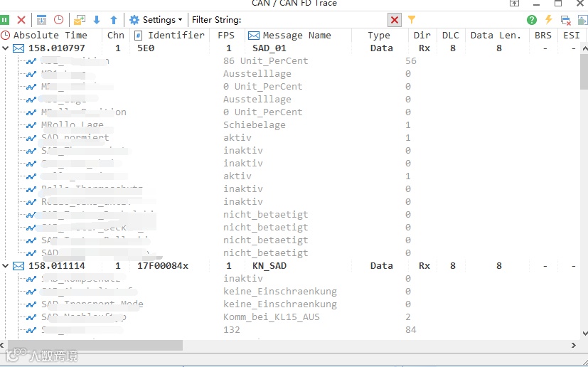
Task: Collapse the KN_SAD message row
Action: [5, 266]
